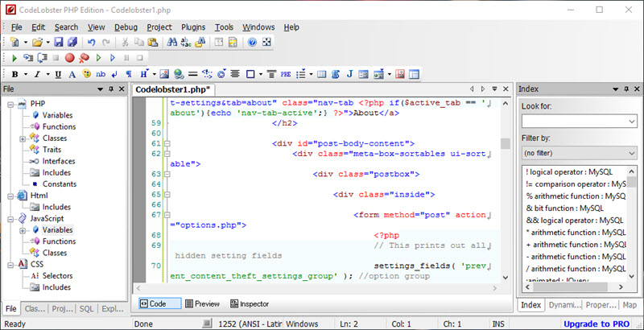Select the Codelobster1.php document tab

(x=172, y=89)
